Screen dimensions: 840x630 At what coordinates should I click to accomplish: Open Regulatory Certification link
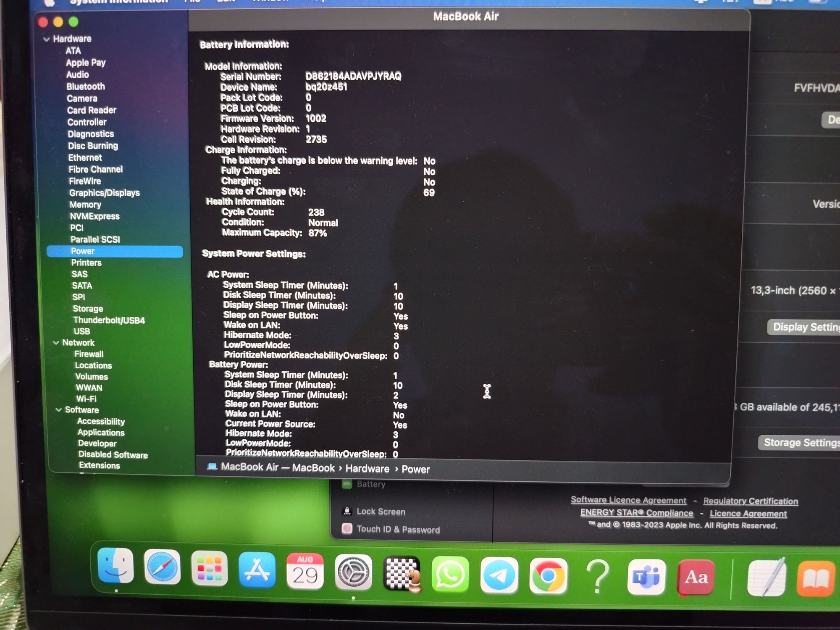coord(751,501)
